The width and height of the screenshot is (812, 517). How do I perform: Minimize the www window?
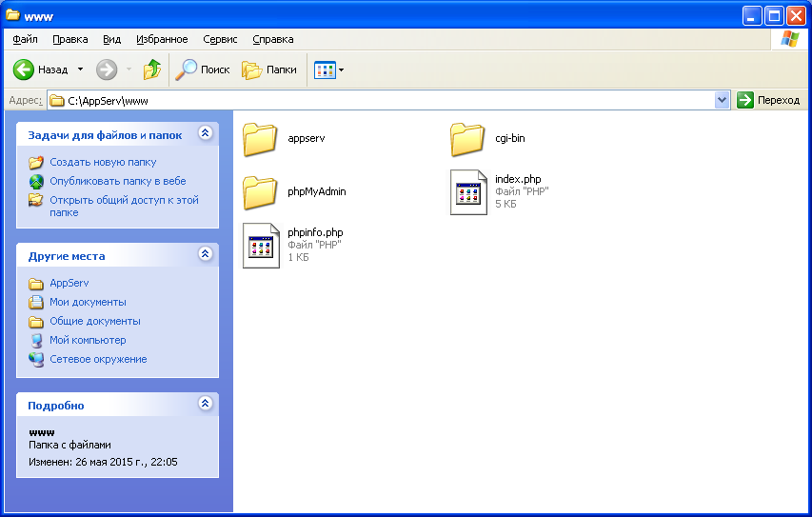pos(751,16)
